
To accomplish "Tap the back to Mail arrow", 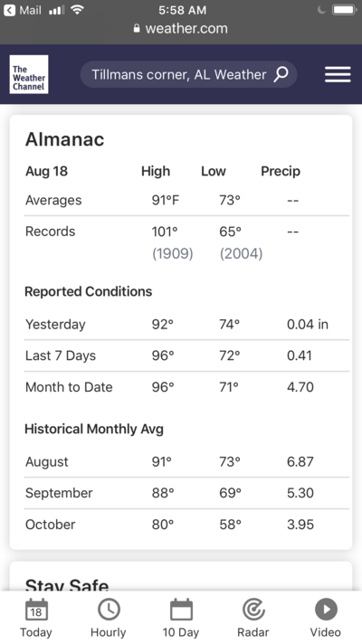I will pos(9,10).
